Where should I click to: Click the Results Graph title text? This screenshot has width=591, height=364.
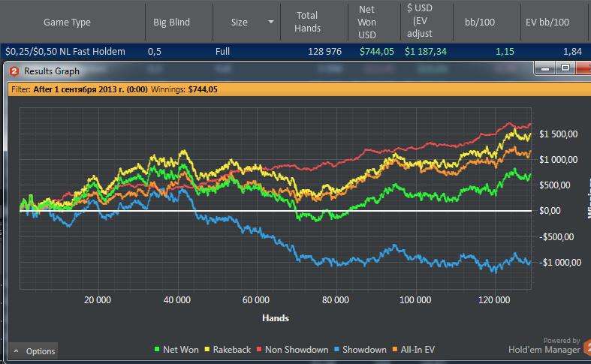pyautogui.click(x=52, y=71)
